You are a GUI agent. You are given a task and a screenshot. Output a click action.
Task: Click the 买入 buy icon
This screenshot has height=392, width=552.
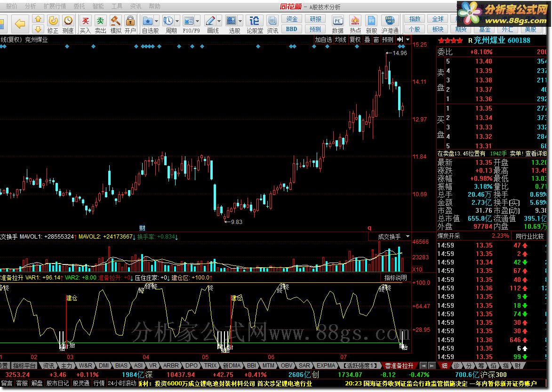point(85,24)
